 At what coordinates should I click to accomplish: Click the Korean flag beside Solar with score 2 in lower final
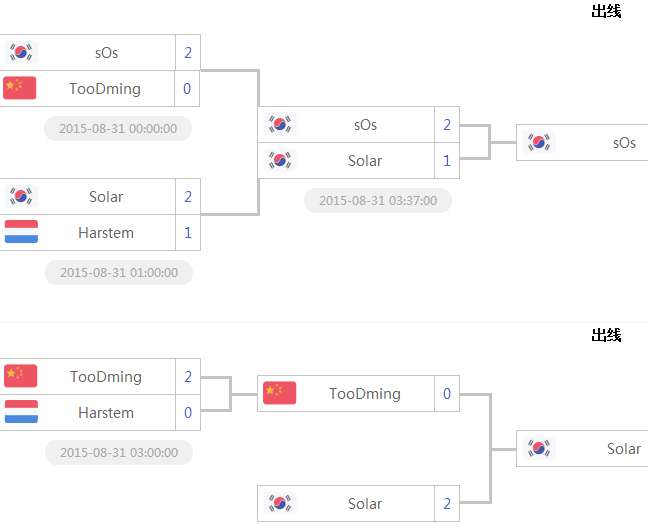point(280,503)
